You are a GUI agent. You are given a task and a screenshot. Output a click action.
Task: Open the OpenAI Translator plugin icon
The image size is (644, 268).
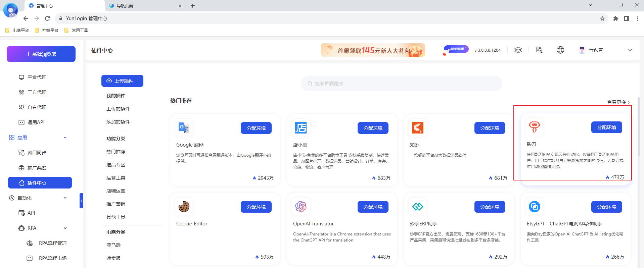(301, 207)
